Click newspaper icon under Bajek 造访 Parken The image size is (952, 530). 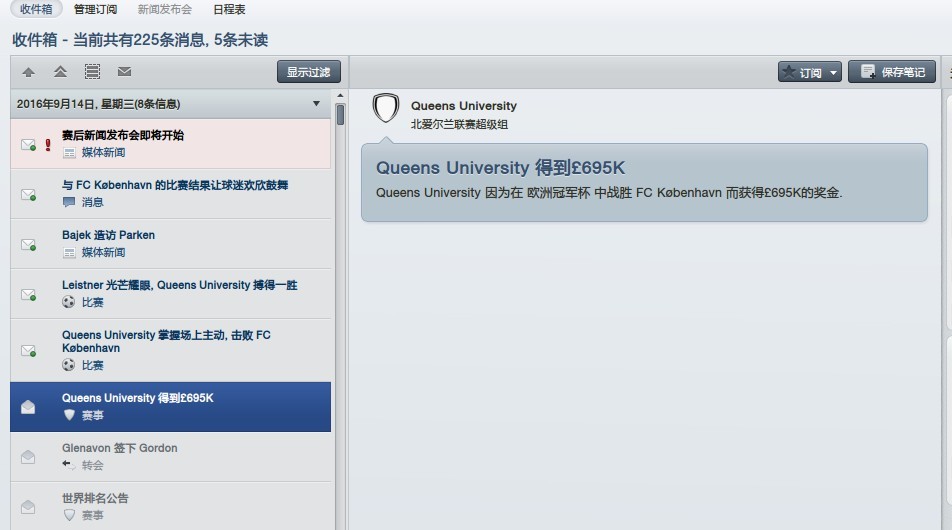[x=69, y=253]
